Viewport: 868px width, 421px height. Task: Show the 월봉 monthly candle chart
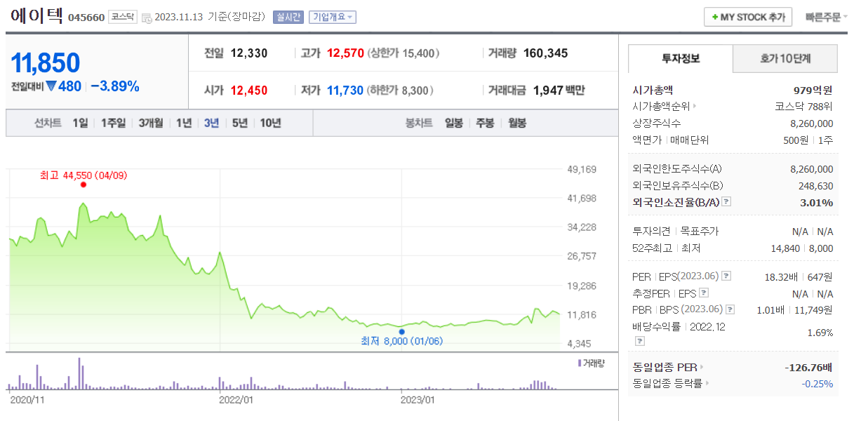[516, 123]
